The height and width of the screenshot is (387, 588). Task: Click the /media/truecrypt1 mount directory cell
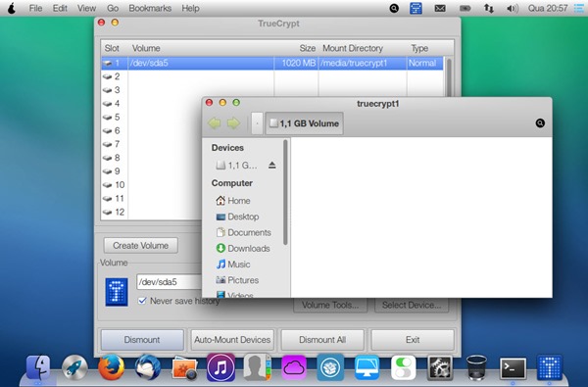tap(353, 63)
